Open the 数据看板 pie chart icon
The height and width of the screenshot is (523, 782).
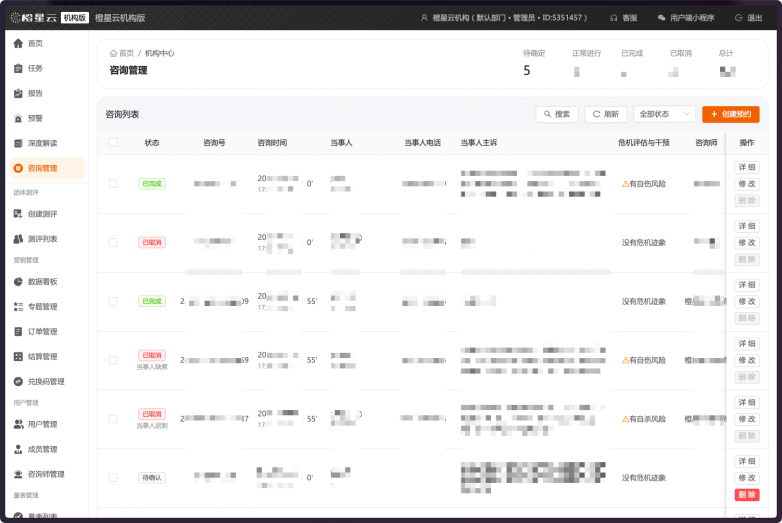click(18, 282)
